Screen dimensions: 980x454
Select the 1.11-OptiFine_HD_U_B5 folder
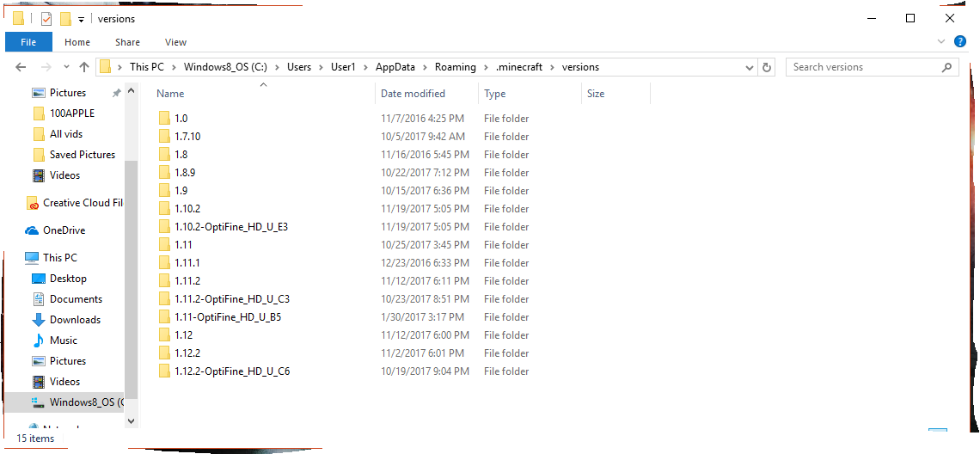228,317
